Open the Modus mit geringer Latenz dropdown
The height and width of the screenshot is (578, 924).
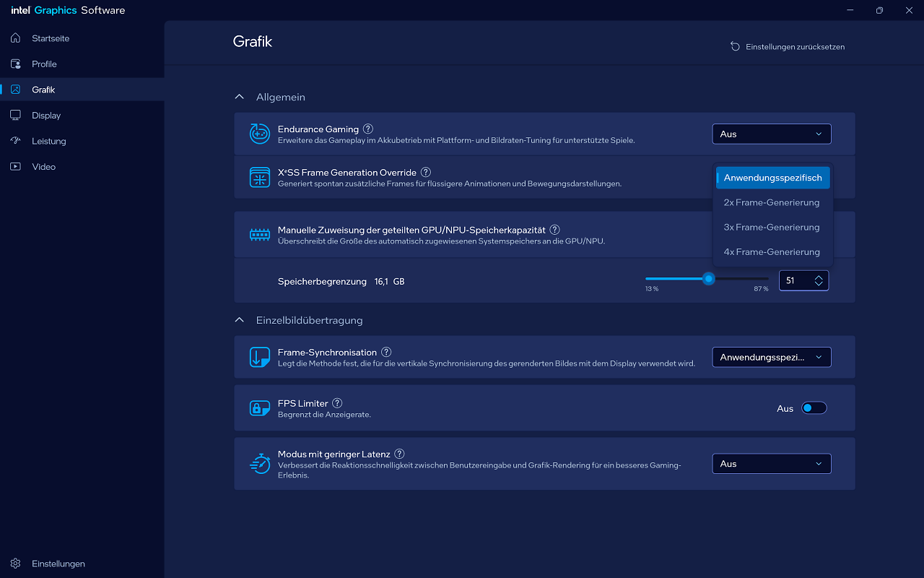(x=772, y=464)
